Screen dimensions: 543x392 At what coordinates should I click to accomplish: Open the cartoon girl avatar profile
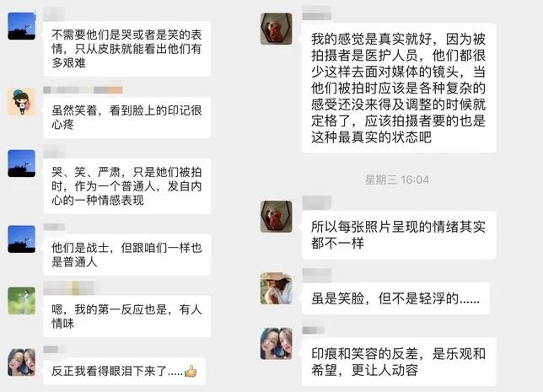(x=21, y=101)
